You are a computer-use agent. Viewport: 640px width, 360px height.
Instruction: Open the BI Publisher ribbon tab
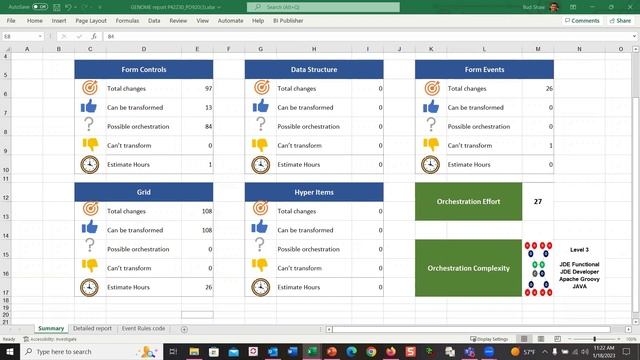pos(288,20)
